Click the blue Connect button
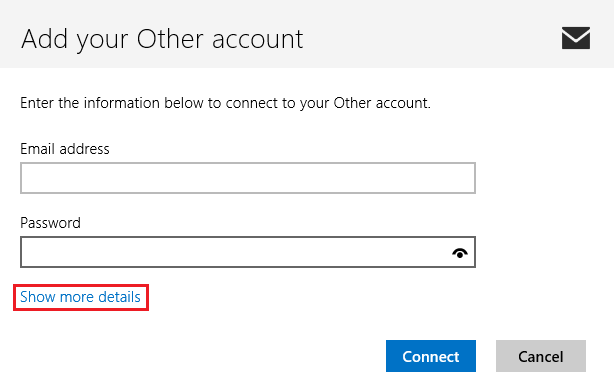This screenshot has height=383, width=614. [x=431, y=356]
